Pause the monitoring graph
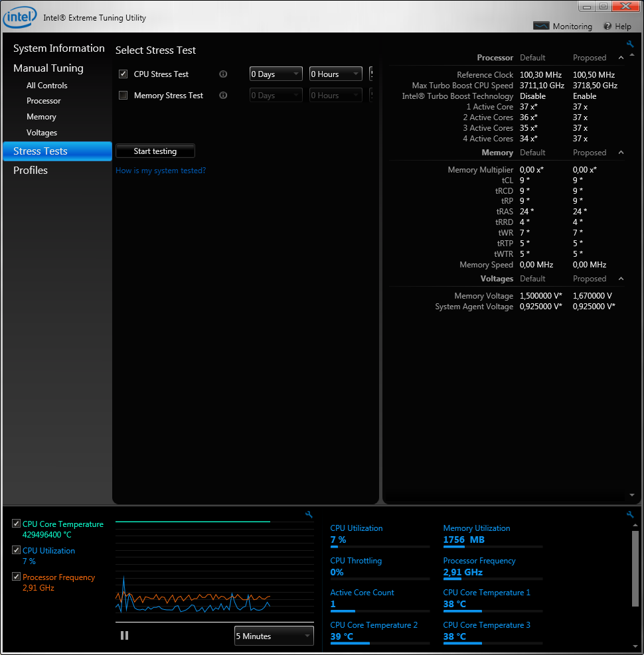 [x=124, y=636]
